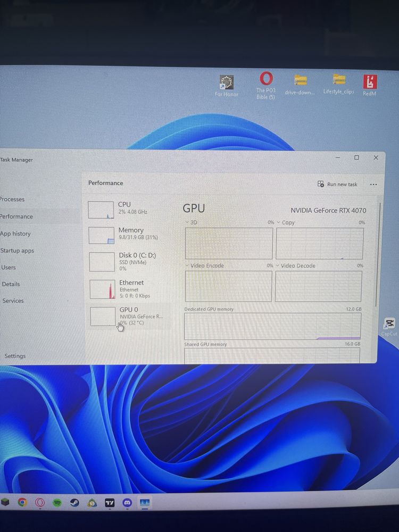Open the For Honor desktop shortcut
Image resolution: width=399 pixels, height=532 pixels.
coord(226,86)
